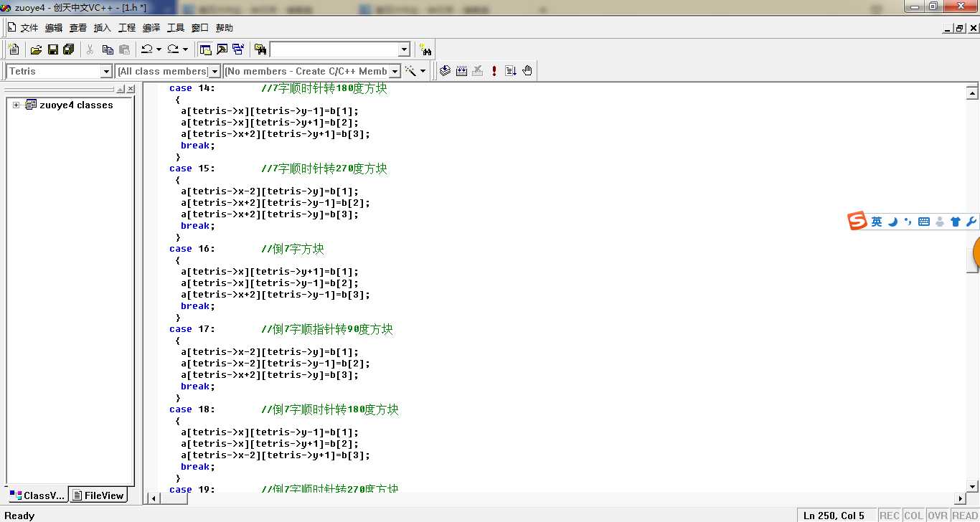
Task: Expand the zuoye4 classes tree node
Action: coord(16,105)
